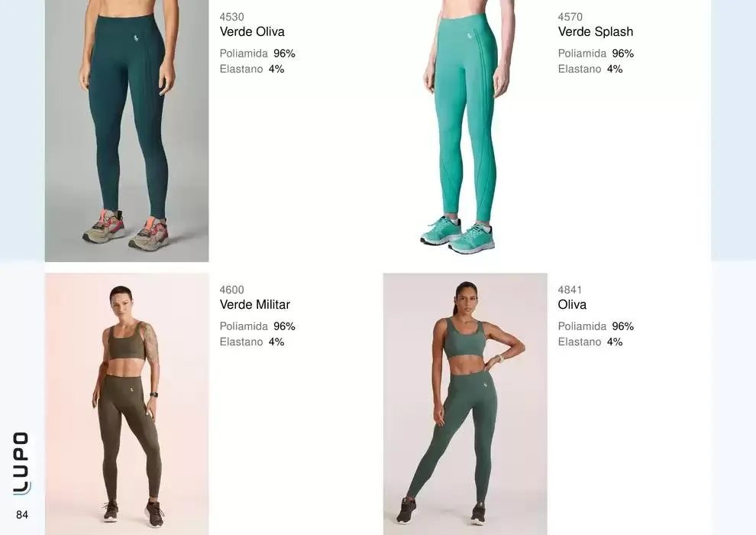Select the Oliva color name
This screenshot has height=535, width=756.
click(572, 305)
